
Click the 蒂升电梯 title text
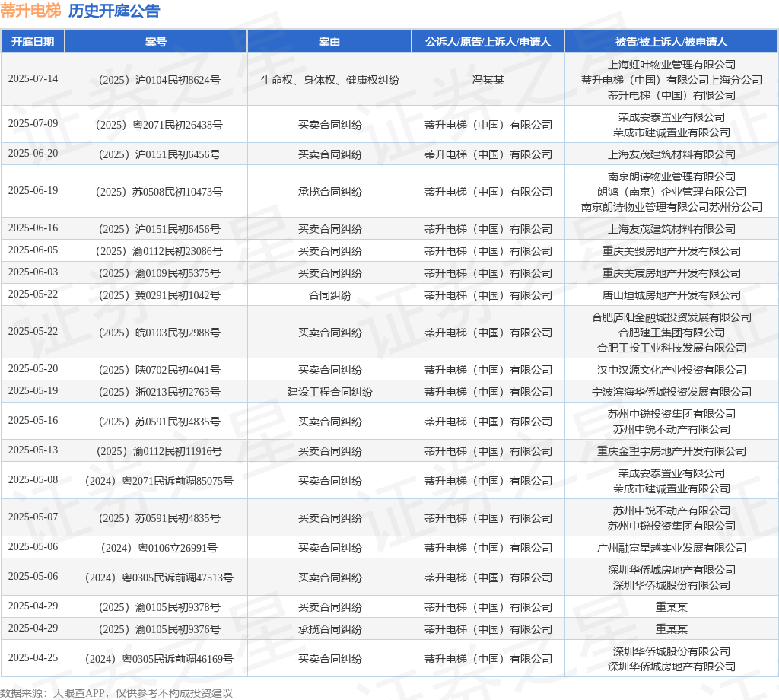[x=30, y=11]
